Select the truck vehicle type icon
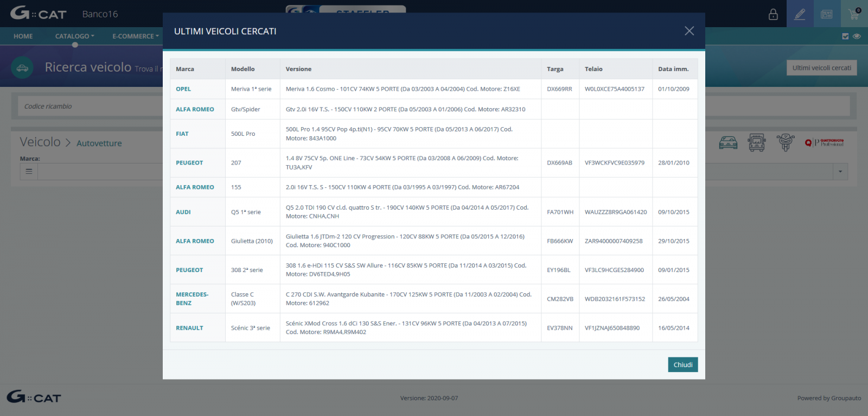Viewport: 868px width, 416px height. 756,143
